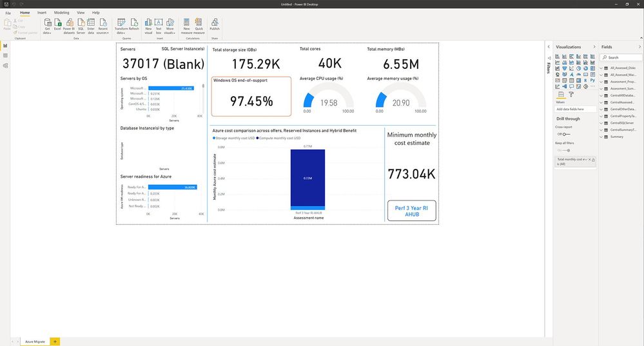The width and height of the screenshot is (644, 346).
Task: Connect to SQL Server source
Action: 81,25
